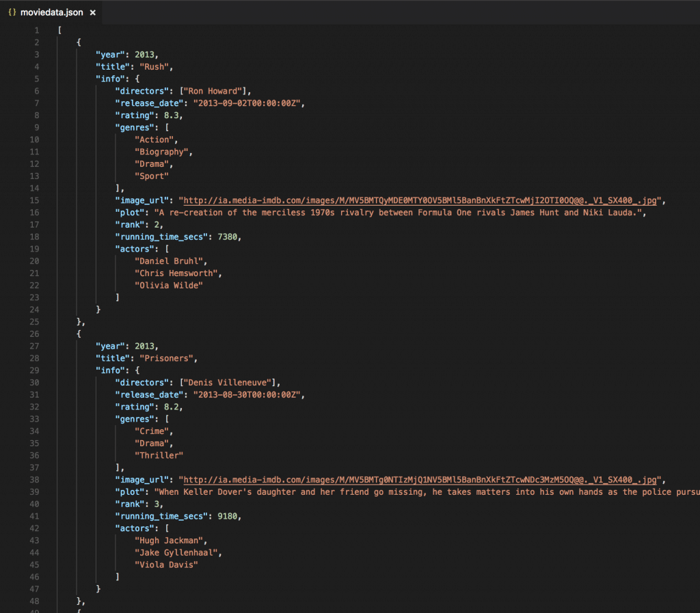Click the genre "Thriller"

159,456
